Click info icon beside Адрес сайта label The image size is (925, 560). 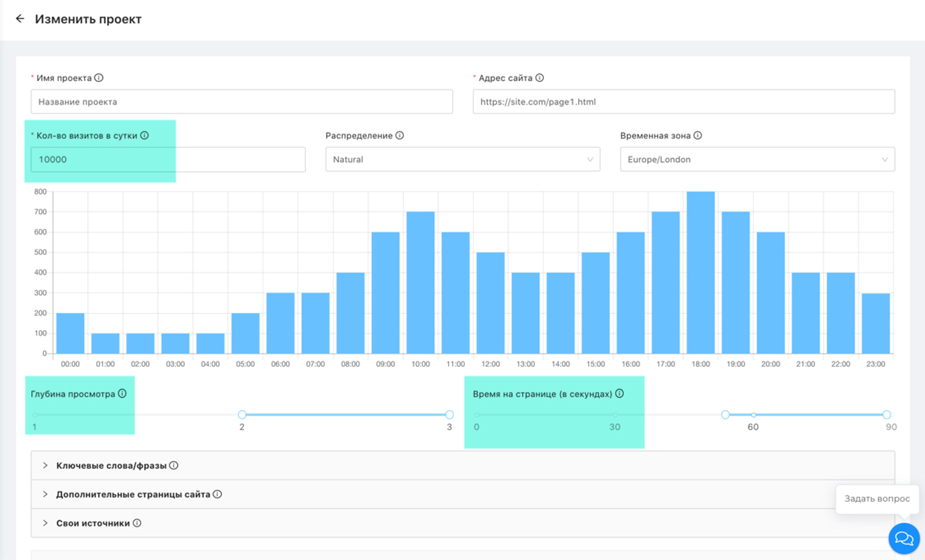coord(539,78)
